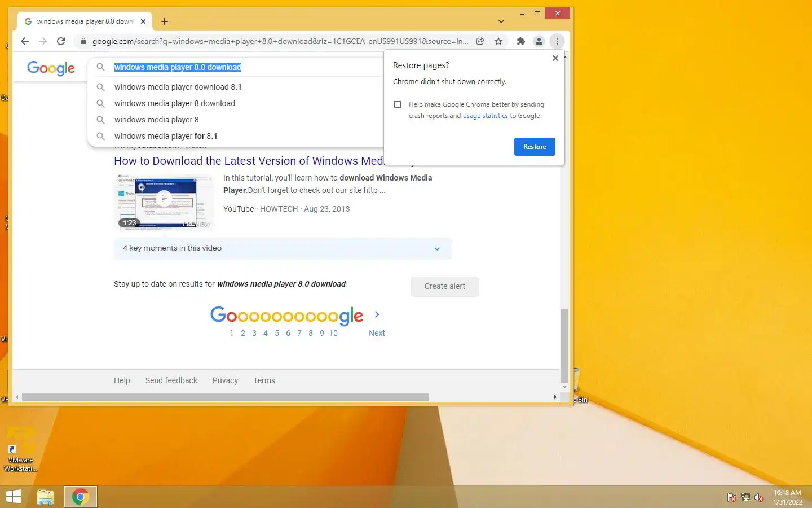The width and height of the screenshot is (812, 508).
Task: Click the Next results link
Action: tap(377, 333)
